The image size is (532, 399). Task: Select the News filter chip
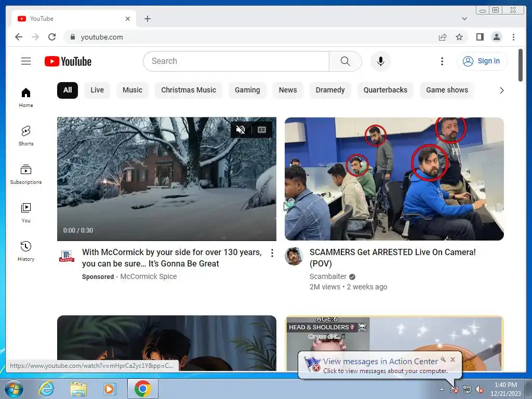tap(288, 90)
